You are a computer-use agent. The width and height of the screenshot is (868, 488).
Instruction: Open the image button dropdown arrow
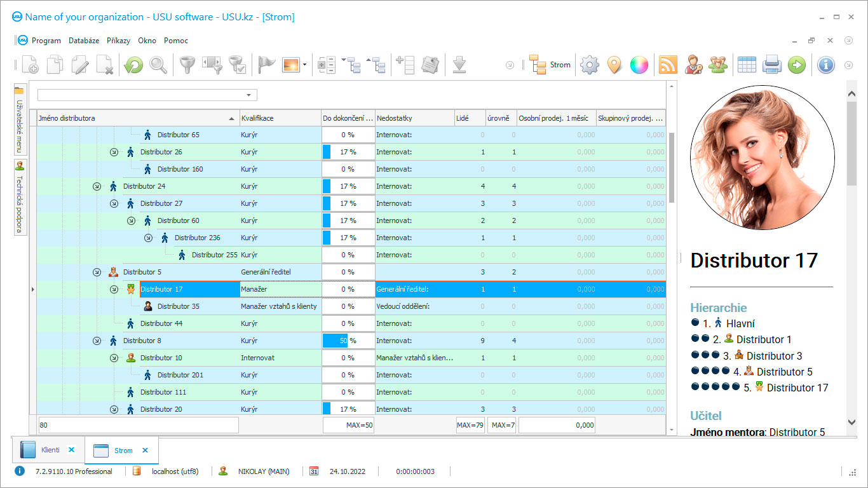[x=305, y=65]
